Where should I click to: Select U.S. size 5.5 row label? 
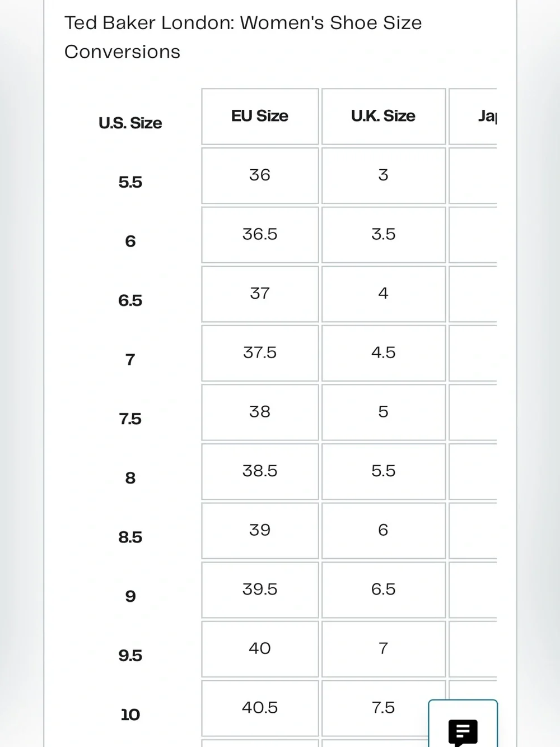coord(130,182)
